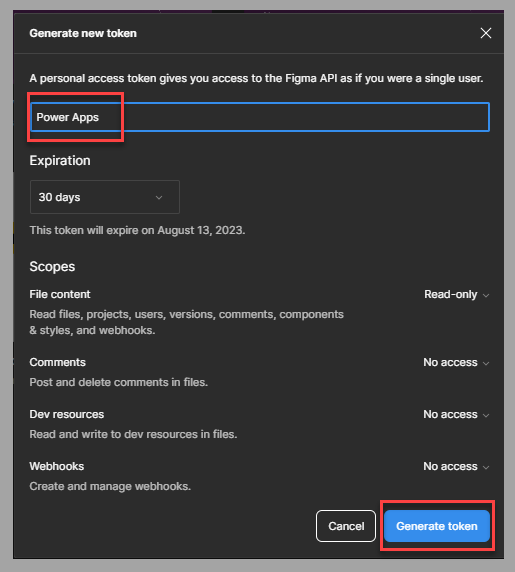Click the Comments scope label
This screenshot has width=515, height=572.
tap(58, 362)
